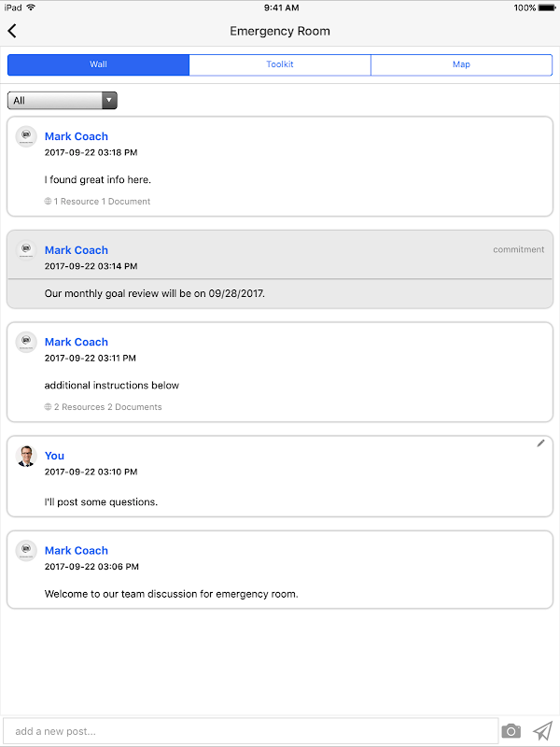Open the 1 Resource 1 Document attachments
The image size is (560, 747).
(x=102, y=202)
